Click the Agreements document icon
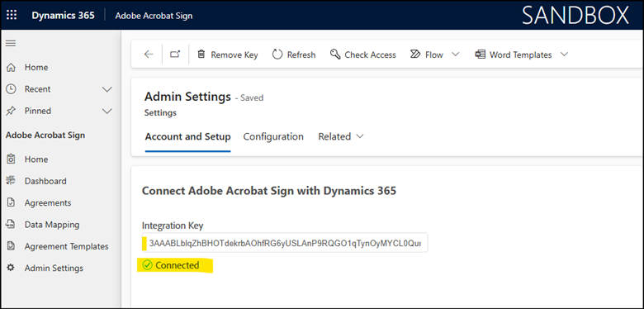The image size is (644, 309). (12, 202)
